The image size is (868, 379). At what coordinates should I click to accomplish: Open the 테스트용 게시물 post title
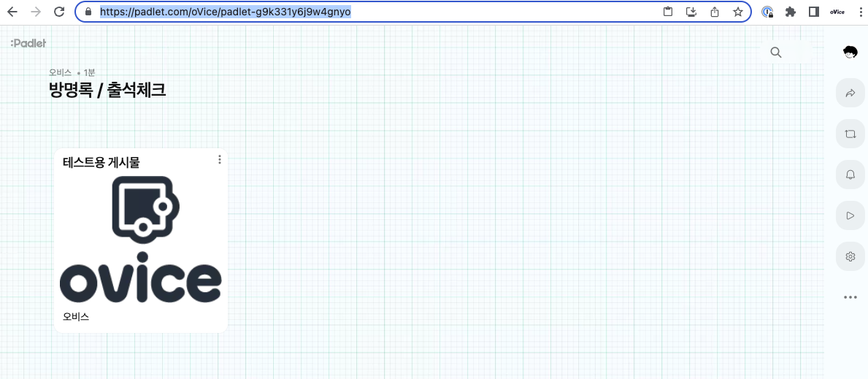point(101,162)
